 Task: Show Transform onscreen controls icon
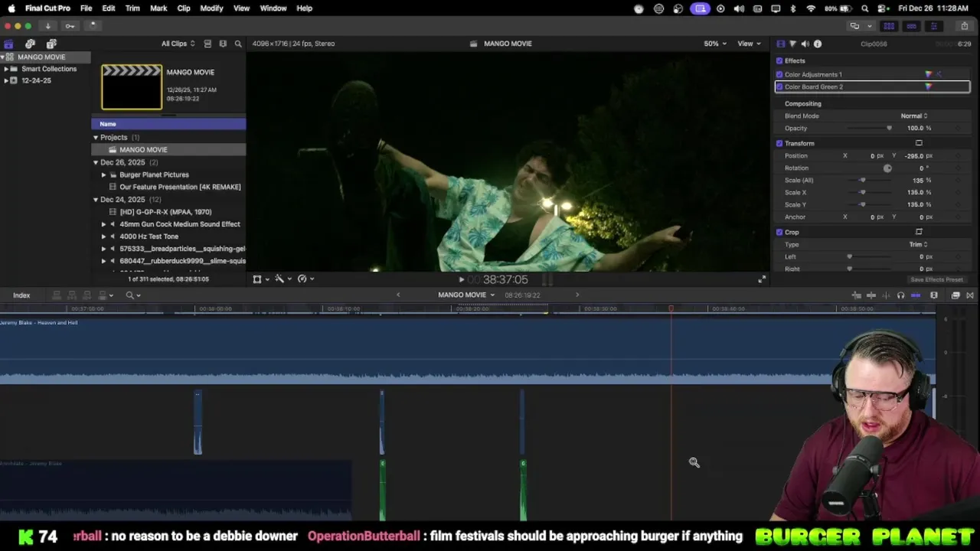pyautogui.click(x=919, y=143)
